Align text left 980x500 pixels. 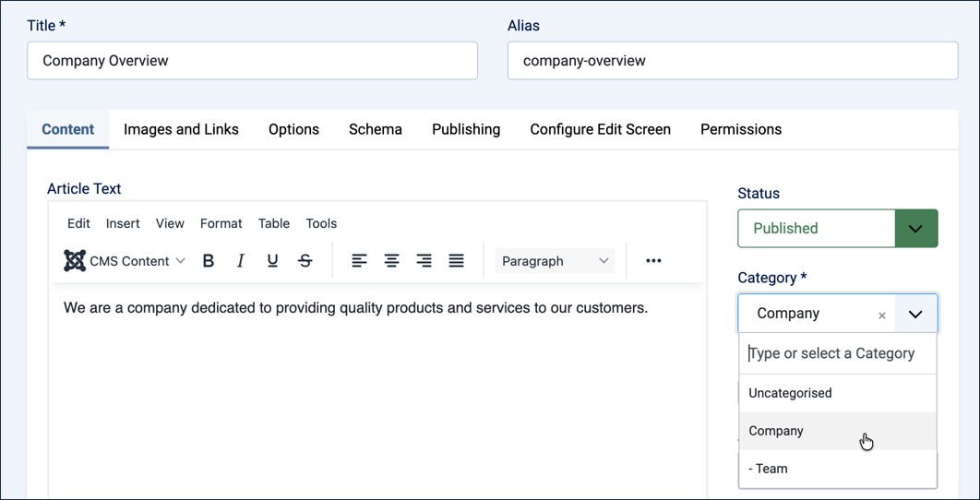pyautogui.click(x=359, y=261)
